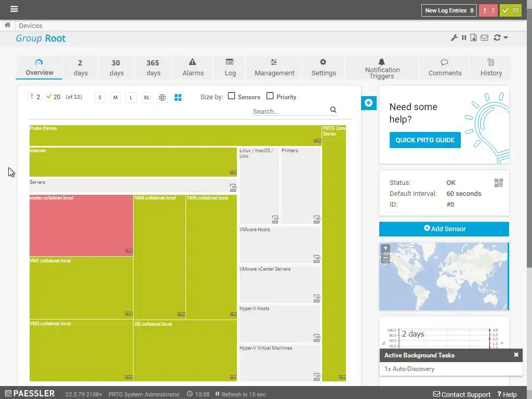
Task: Click the envelope notification icon
Action: tap(485, 37)
